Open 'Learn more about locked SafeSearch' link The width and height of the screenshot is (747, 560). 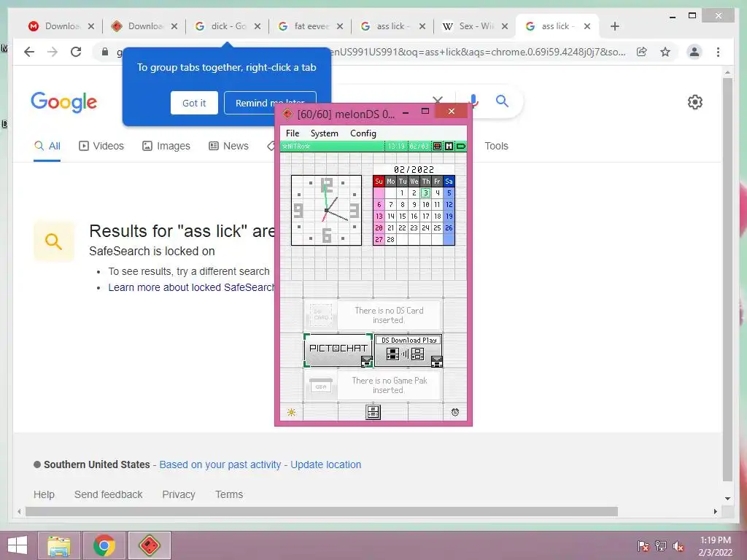click(x=191, y=287)
